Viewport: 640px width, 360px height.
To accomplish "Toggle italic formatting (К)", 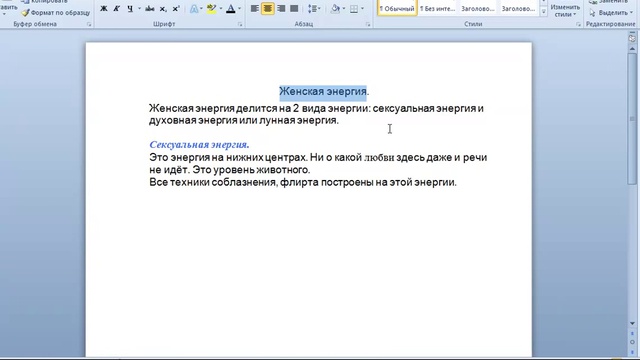I will (x=117, y=9).
